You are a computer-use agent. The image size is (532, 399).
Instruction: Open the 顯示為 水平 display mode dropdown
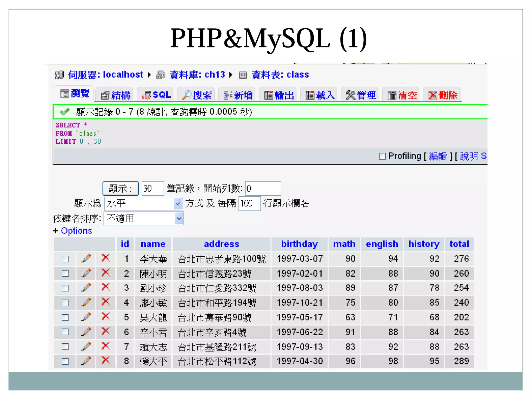click(x=143, y=203)
